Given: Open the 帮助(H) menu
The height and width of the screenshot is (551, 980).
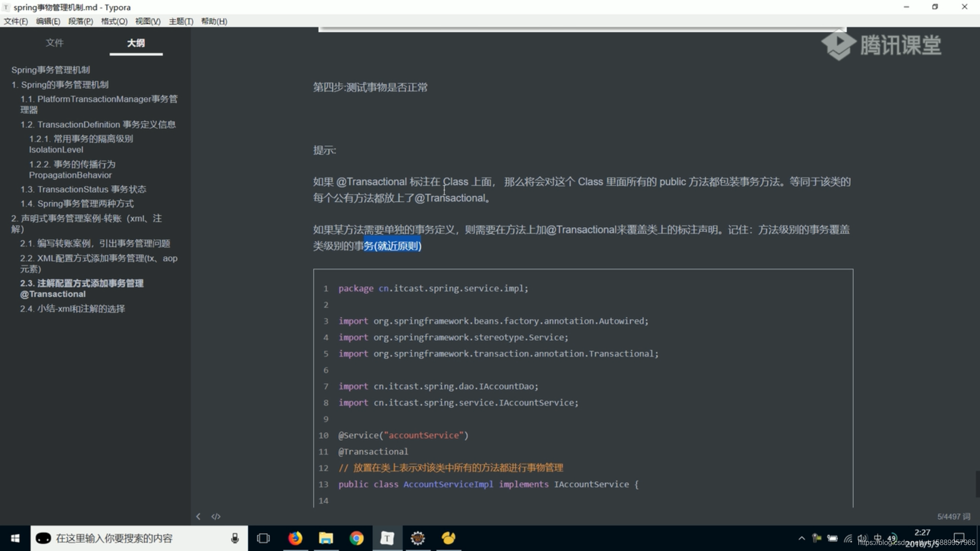Looking at the screenshot, I should coord(214,21).
